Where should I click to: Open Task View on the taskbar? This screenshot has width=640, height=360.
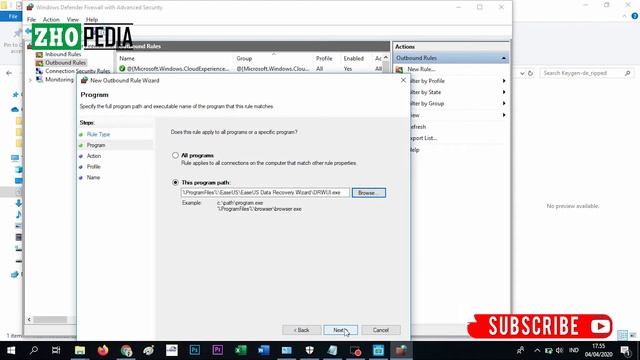(x=56, y=350)
